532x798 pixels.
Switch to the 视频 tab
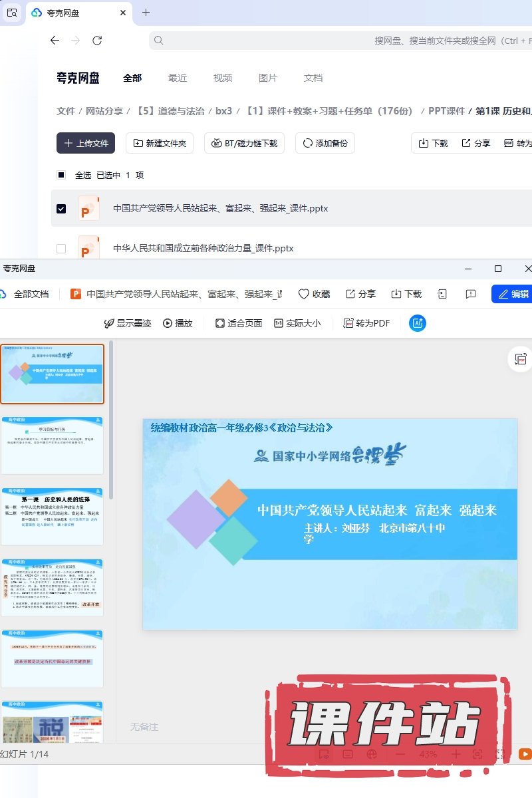coord(223,78)
